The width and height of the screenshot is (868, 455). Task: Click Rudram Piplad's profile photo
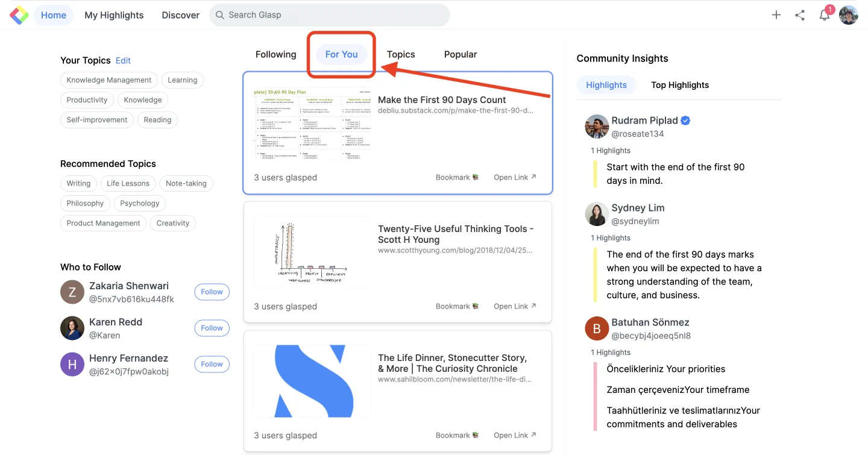click(x=597, y=127)
